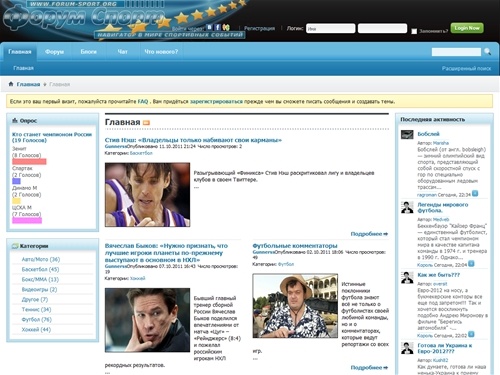This screenshot has height=375, width=500.
Task: Open the Главная tab in navigation bar
Action: (x=20, y=52)
